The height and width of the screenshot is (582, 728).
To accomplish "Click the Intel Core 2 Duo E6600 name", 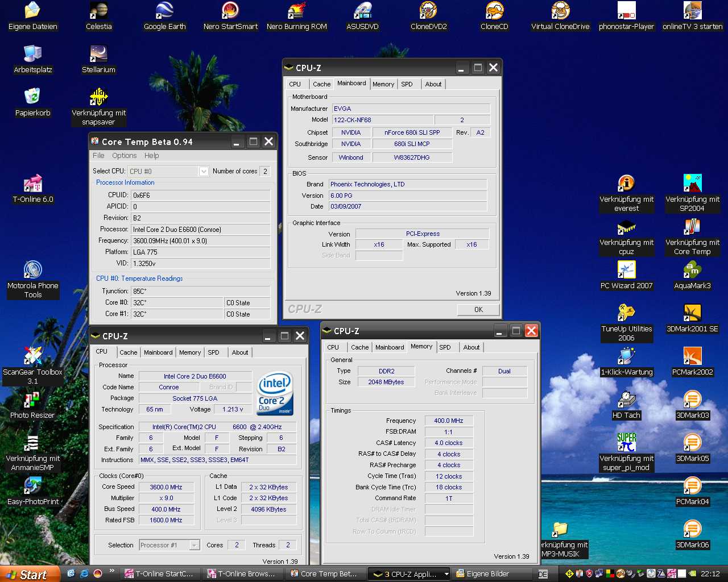I will click(195, 376).
